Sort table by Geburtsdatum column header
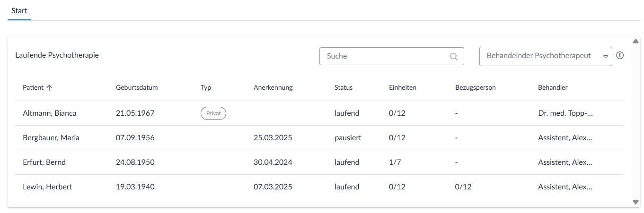 pyautogui.click(x=136, y=87)
